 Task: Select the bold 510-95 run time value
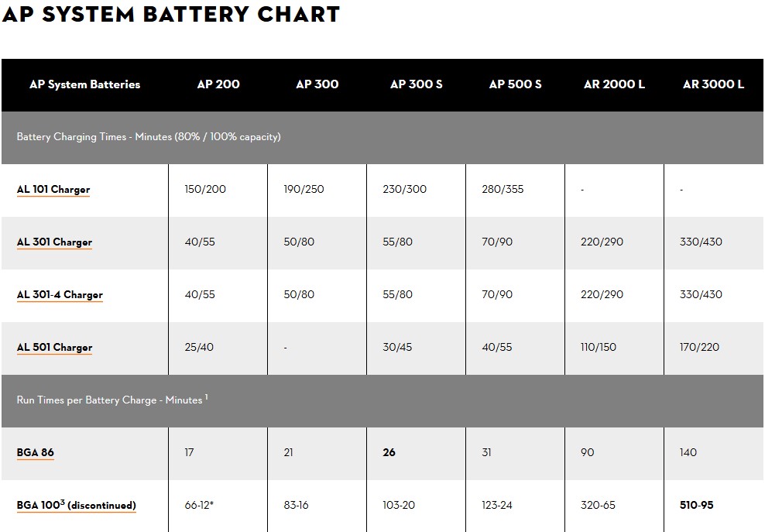click(696, 506)
